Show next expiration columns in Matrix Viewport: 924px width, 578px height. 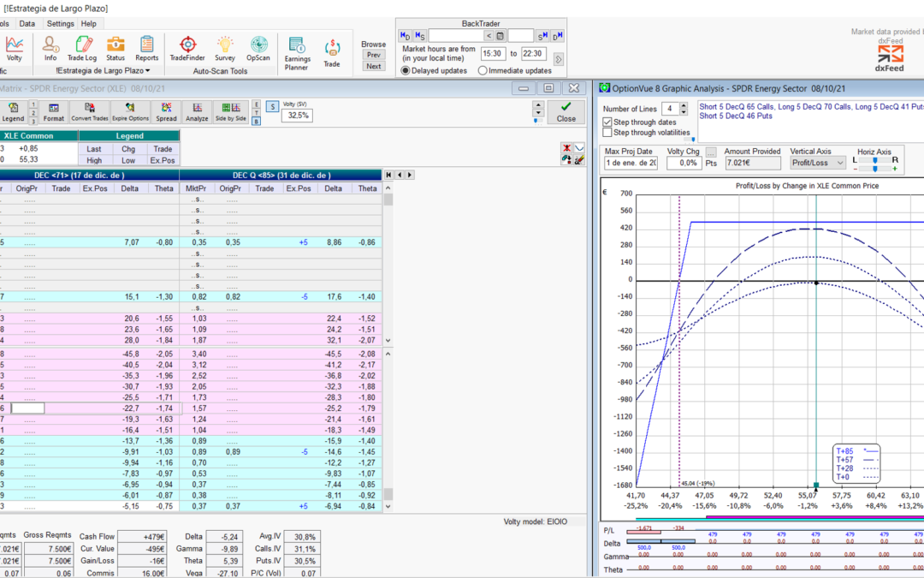click(x=410, y=176)
